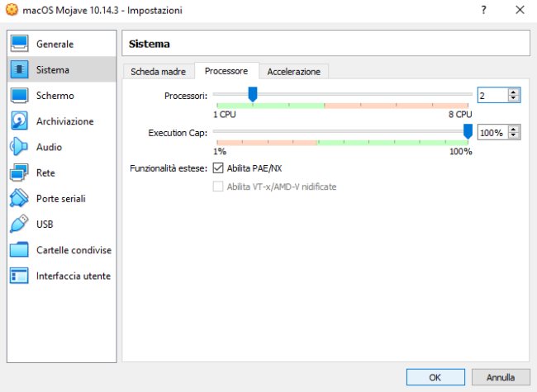Image resolution: width=537 pixels, height=392 pixels.
Task: Disable the Abilita PAE/NX checkbox
Action: (x=219, y=168)
